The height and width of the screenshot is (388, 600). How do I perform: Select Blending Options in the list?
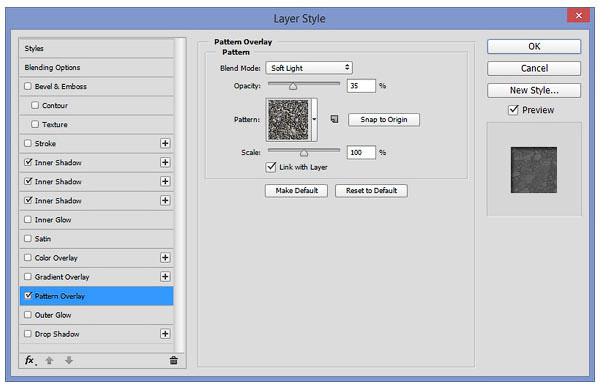click(x=96, y=67)
